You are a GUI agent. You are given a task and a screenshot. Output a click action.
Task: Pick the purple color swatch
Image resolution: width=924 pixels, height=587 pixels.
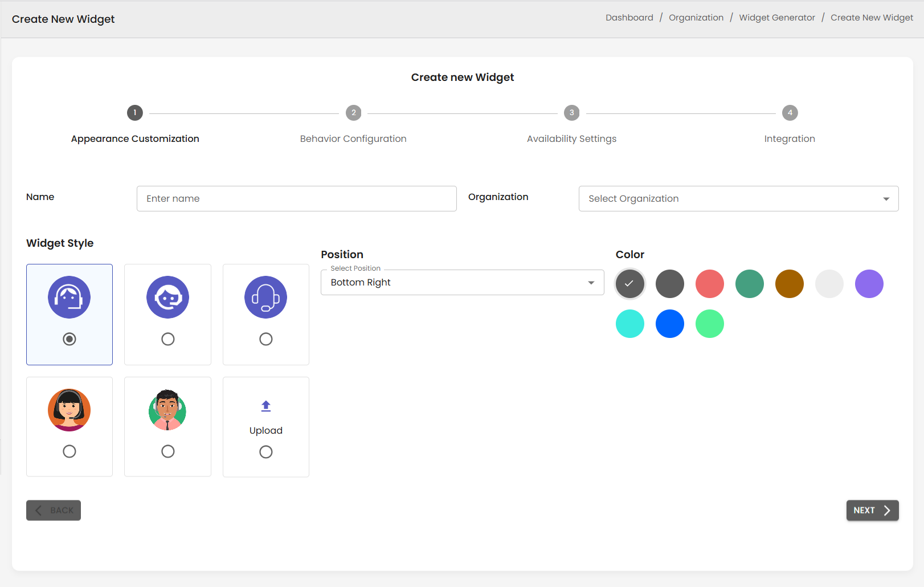869,284
